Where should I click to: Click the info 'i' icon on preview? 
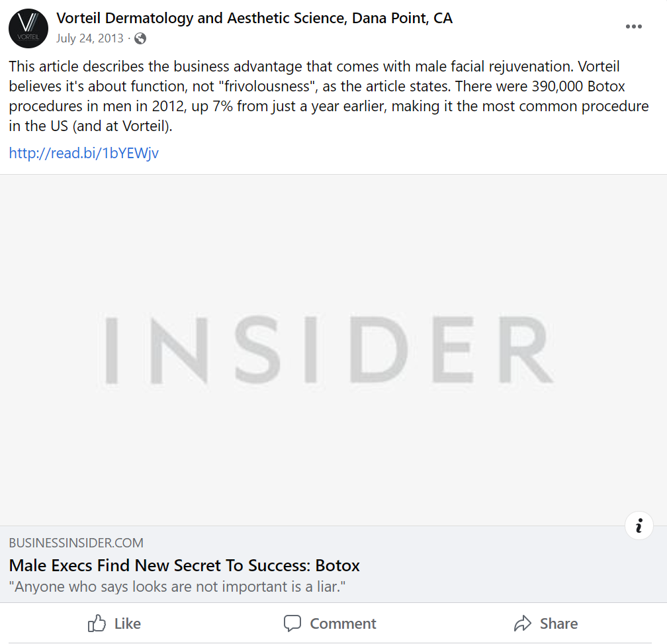tap(639, 526)
